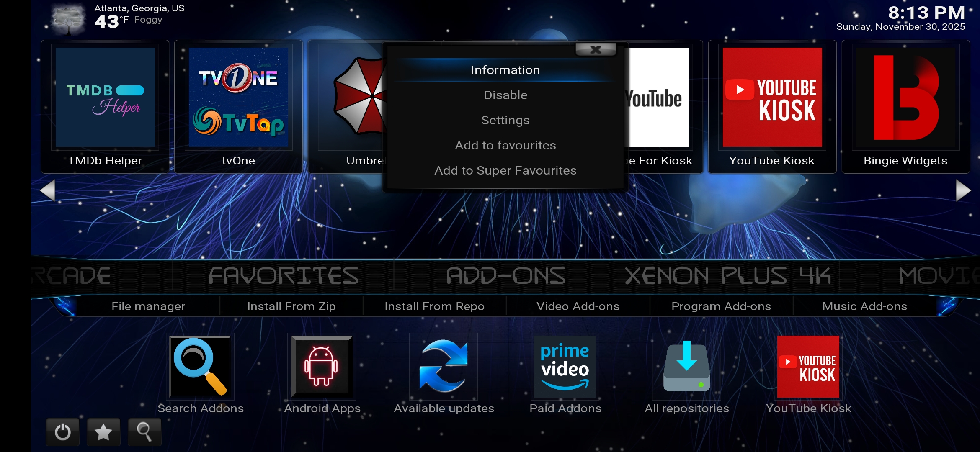Open Paid Addons via Prime Video icon
Image resolution: width=980 pixels, height=452 pixels.
point(564,367)
